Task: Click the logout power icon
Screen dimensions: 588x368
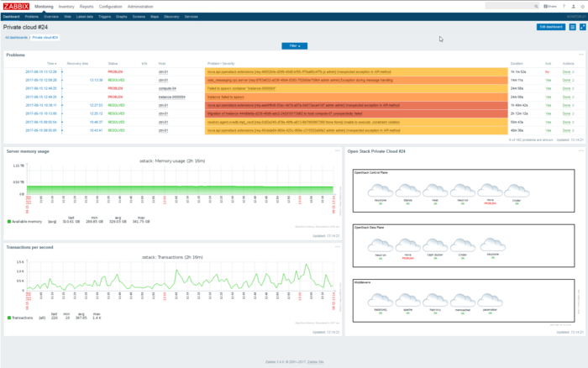Action: point(581,6)
